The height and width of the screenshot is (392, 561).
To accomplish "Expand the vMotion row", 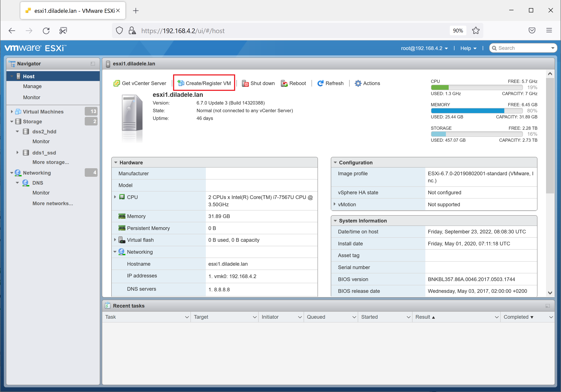I will [x=334, y=204].
